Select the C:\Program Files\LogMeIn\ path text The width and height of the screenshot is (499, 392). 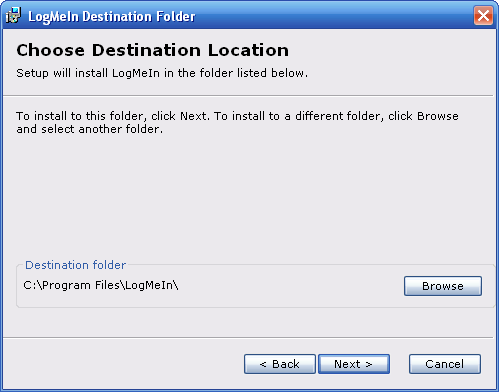tap(101, 285)
